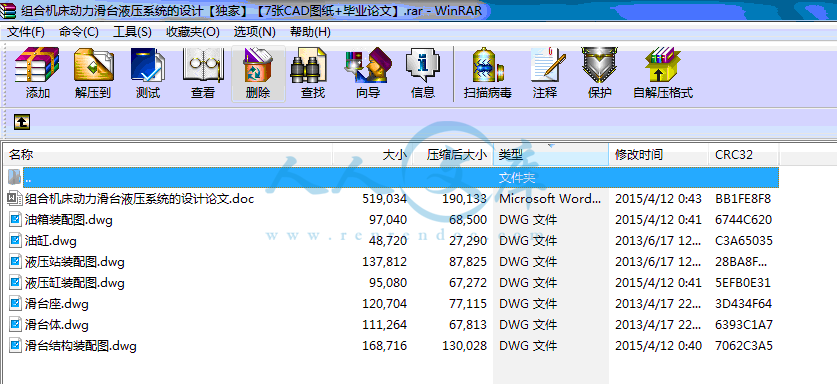Open the 选项(N) menu
837x384 pixels.
click(255, 32)
